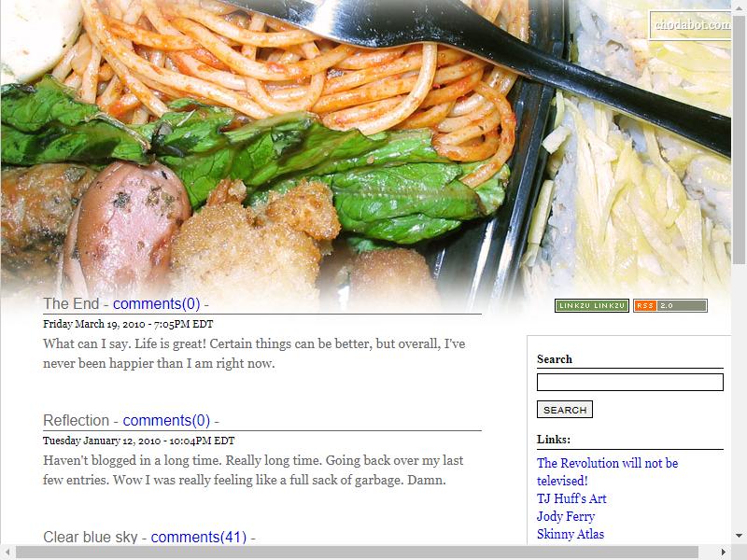Click the vertical scrollbar down arrow
The width and height of the screenshot is (747, 560).
[740, 536]
